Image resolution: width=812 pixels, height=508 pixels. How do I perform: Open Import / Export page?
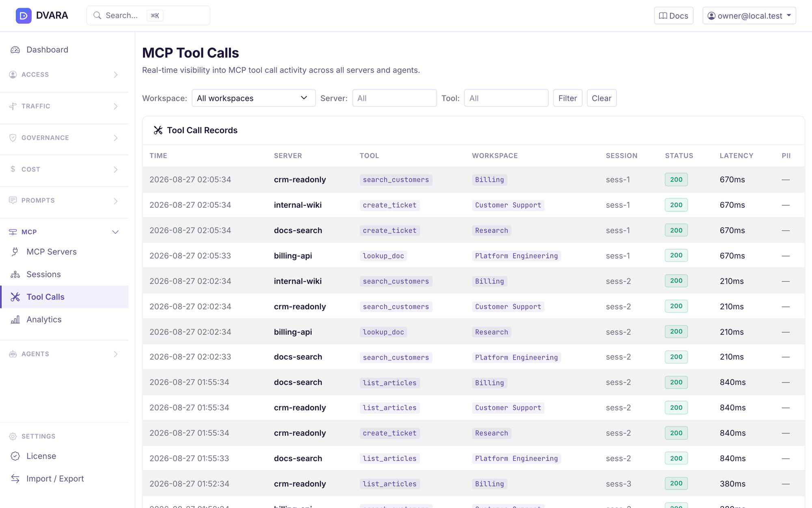click(65, 479)
